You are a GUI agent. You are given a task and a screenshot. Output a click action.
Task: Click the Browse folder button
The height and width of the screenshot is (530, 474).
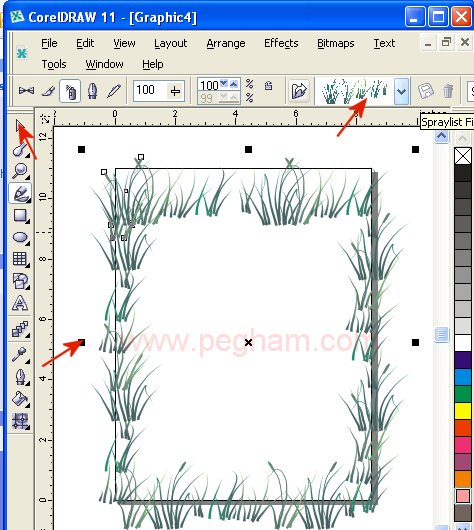tap(299, 91)
